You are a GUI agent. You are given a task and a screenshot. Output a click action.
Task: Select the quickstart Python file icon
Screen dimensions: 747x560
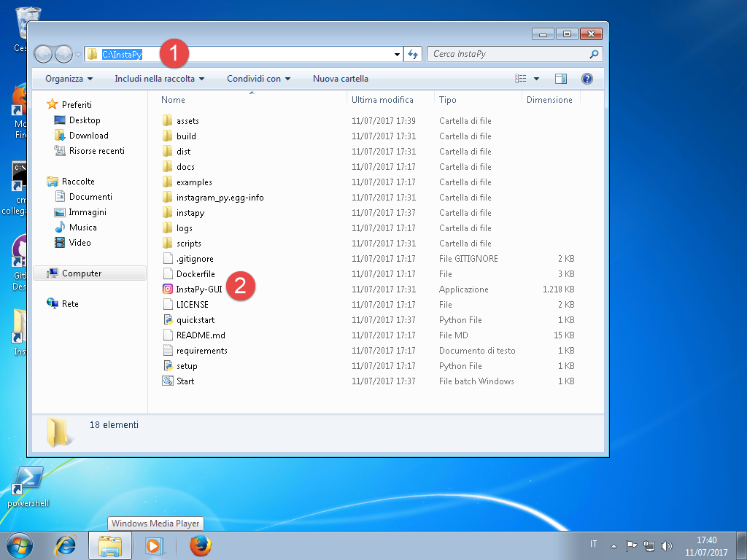coord(167,319)
